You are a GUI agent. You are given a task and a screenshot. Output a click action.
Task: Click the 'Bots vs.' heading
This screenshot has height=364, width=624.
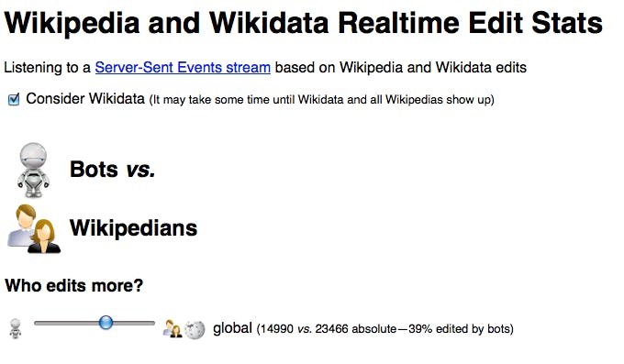click(112, 169)
